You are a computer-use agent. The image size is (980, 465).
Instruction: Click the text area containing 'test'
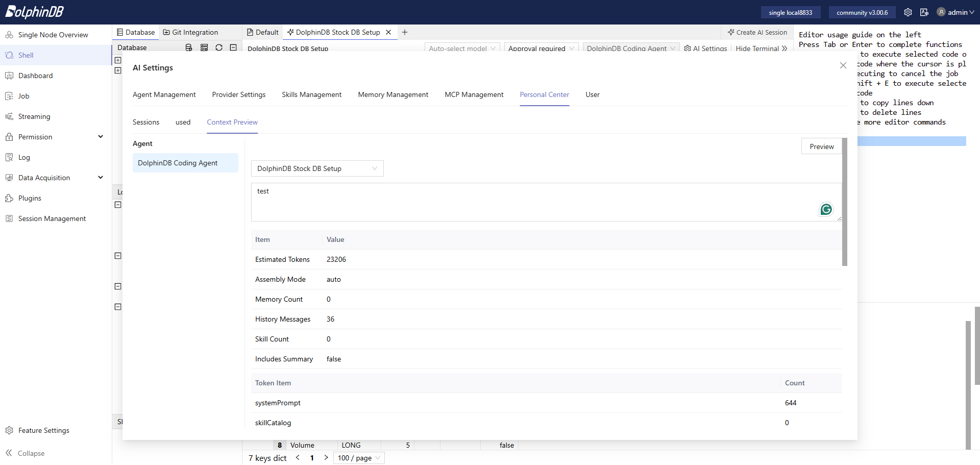click(546, 202)
